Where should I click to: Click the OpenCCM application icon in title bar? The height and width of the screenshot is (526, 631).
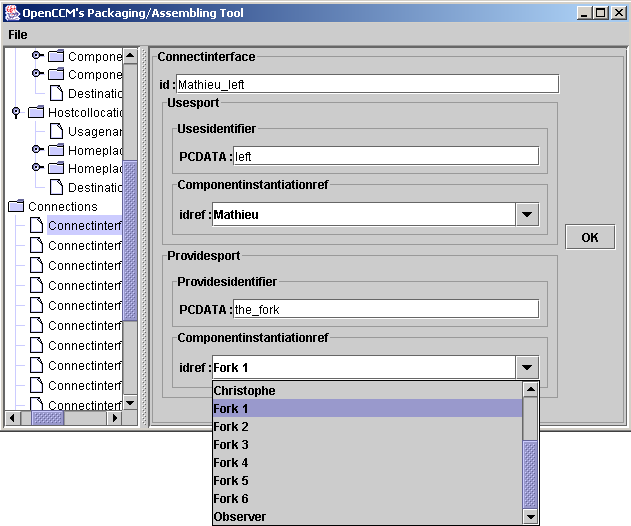point(12,13)
